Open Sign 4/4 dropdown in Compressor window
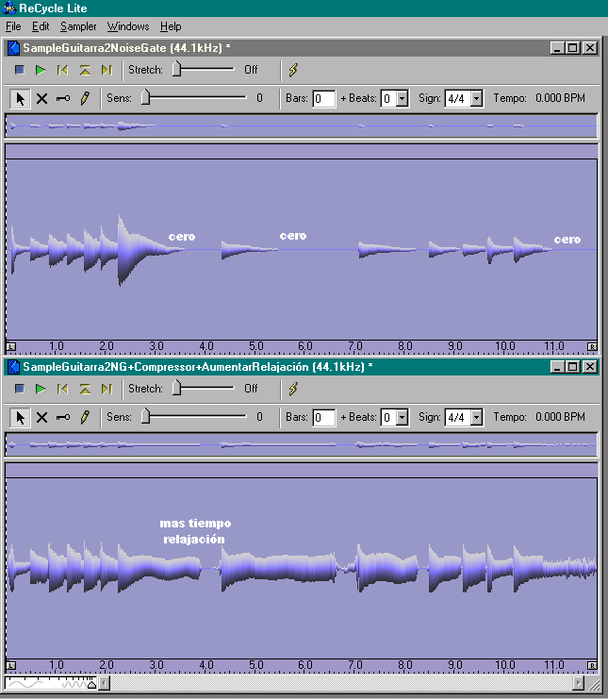The image size is (608, 700). 476,417
